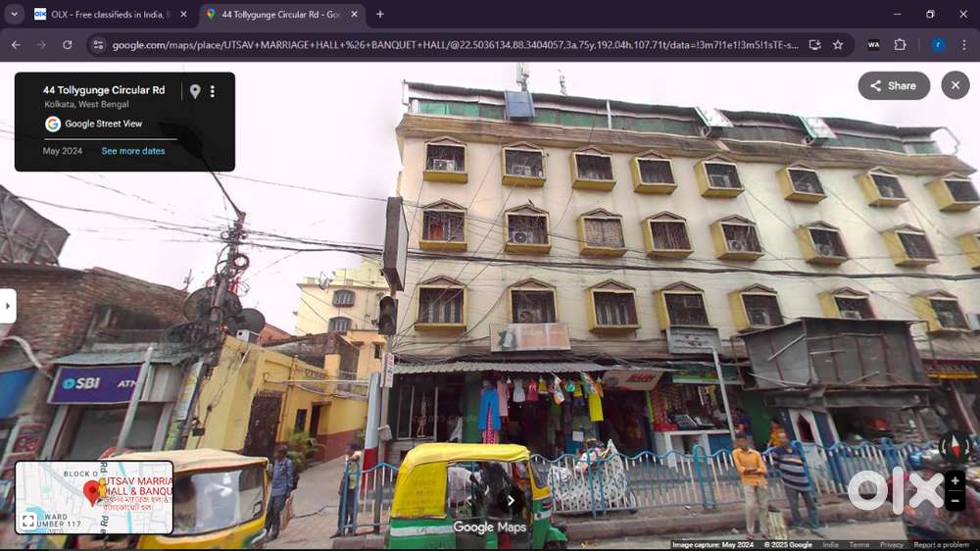Bookmark this page with the star icon

coord(838,45)
